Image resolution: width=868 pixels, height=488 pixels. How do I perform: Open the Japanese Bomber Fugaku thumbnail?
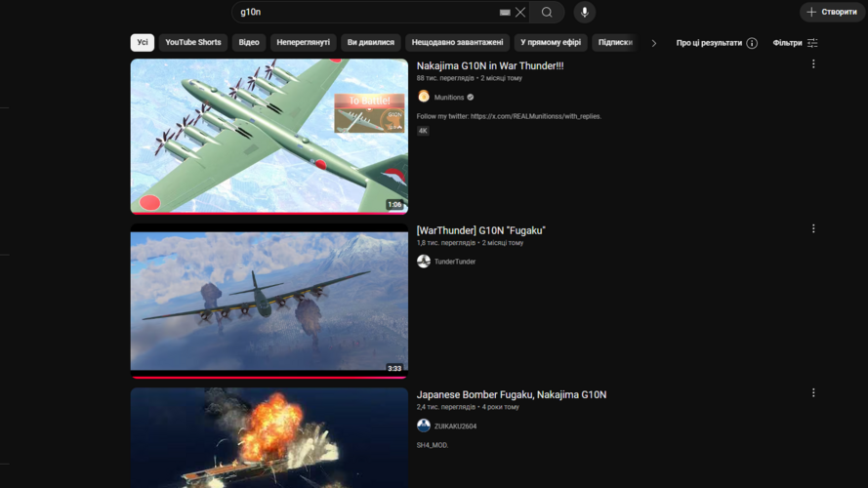(x=269, y=437)
